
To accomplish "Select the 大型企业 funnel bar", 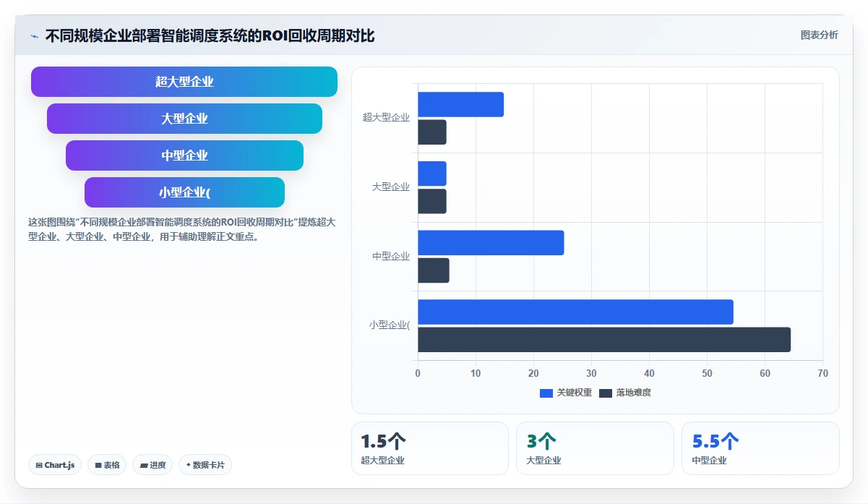I will (184, 119).
